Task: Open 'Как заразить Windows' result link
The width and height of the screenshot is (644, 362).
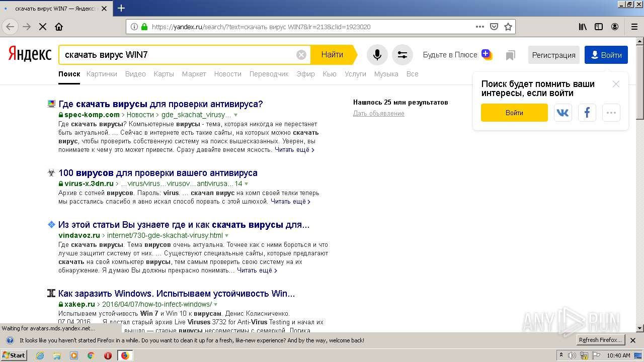Action: coord(177,294)
